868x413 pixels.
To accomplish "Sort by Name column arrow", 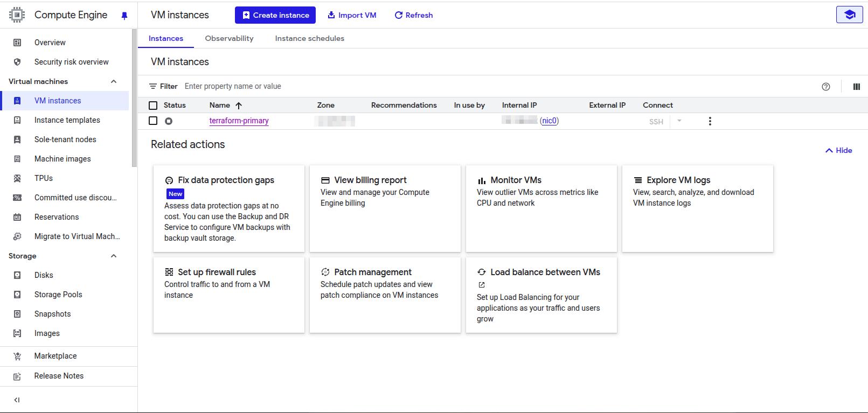I will click(239, 106).
